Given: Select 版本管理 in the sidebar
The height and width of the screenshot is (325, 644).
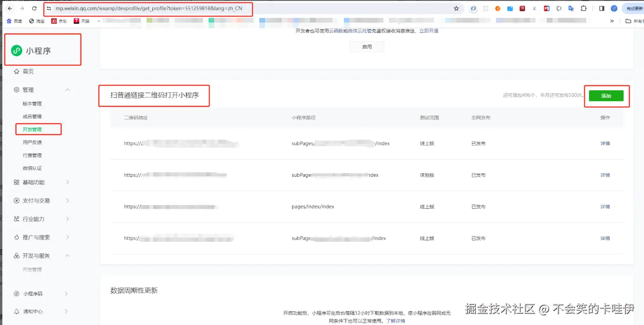Looking at the screenshot, I should (32, 103).
